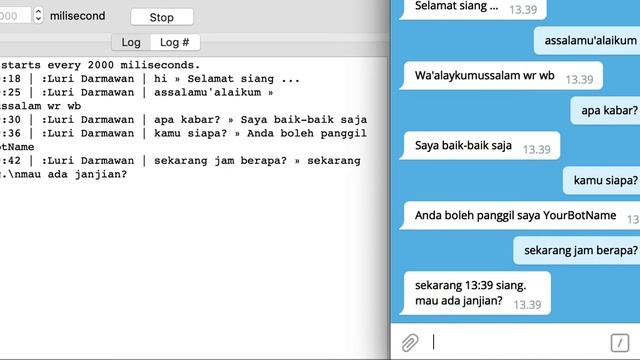Image resolution: width=640 pixels, height=360 pixels.
Task: Select the 'kamu siapa?' sent message bubble
Action: pyautogui.click(x=602, y=180)
